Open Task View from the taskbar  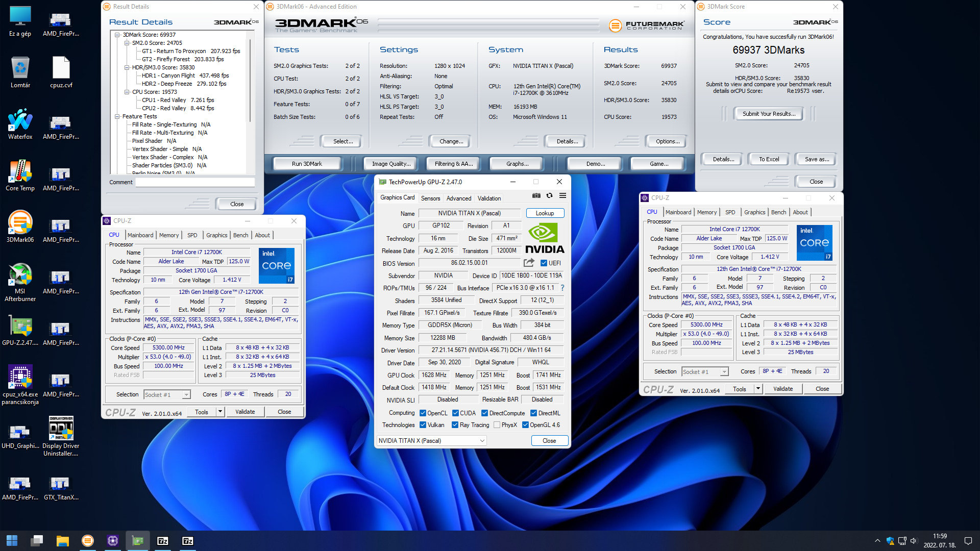pyautogui.click(x=37, y=541)
